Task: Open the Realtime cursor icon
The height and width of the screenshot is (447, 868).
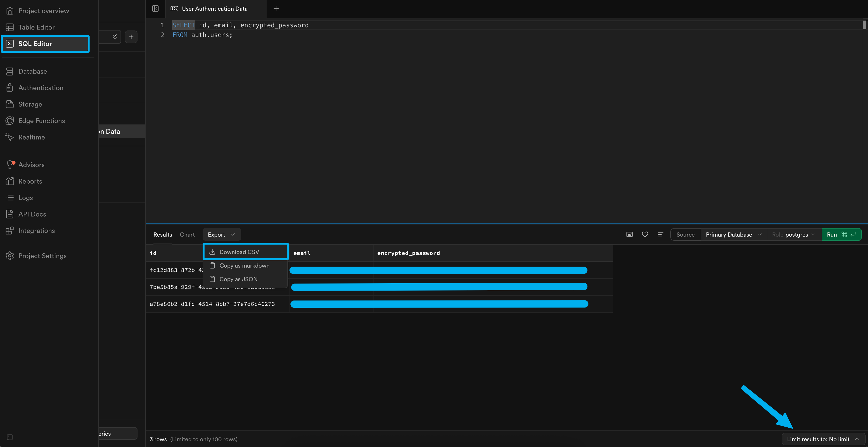Action: (x=10, y=137)
